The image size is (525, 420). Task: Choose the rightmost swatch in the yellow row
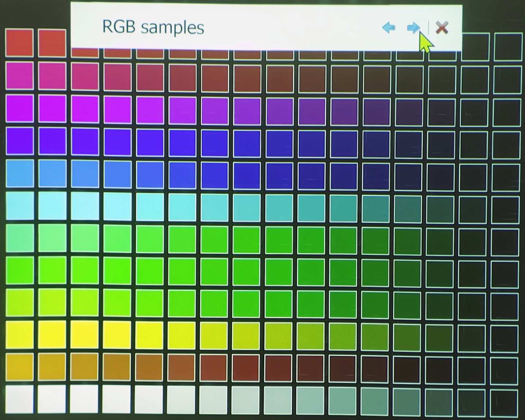coord(505,338)
